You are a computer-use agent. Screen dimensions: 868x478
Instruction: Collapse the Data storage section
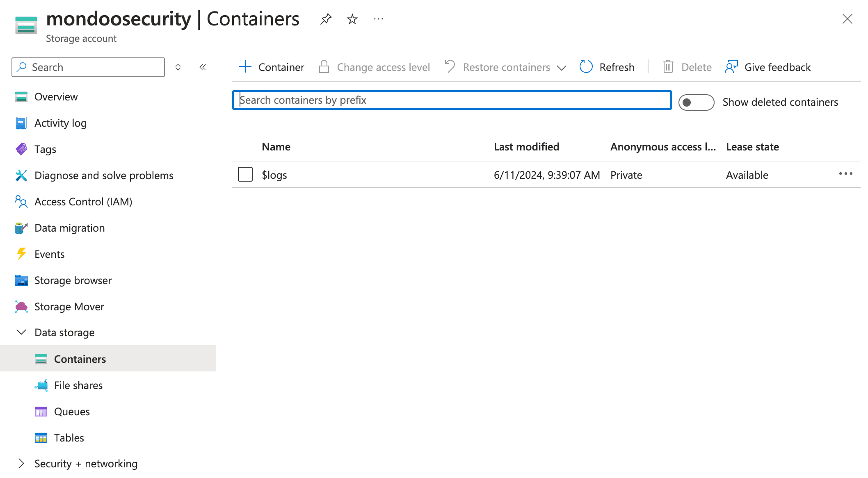tap(21, 332)
